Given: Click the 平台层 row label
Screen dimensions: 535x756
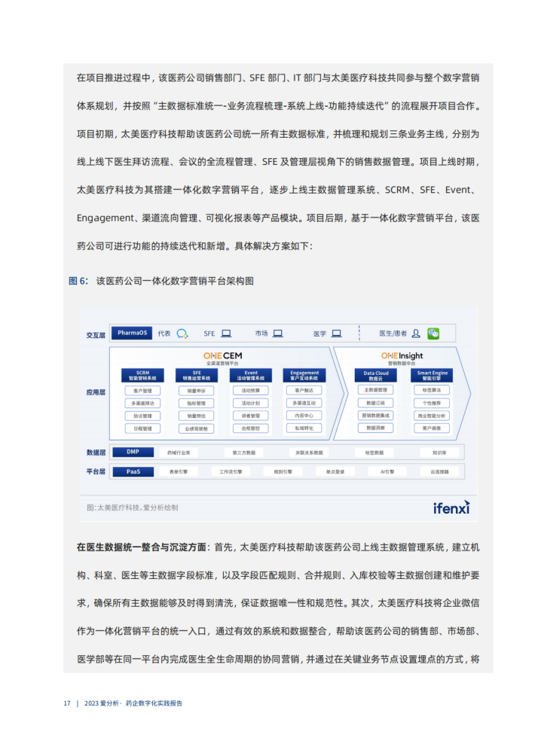Looking at the screenshot, I should click(96, 471).
